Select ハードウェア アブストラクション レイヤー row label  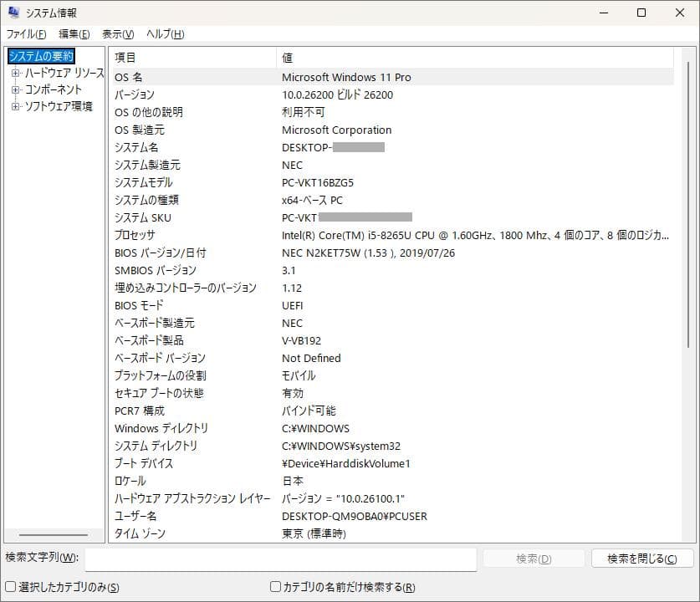pyautogui.click(x=192, y=498)
